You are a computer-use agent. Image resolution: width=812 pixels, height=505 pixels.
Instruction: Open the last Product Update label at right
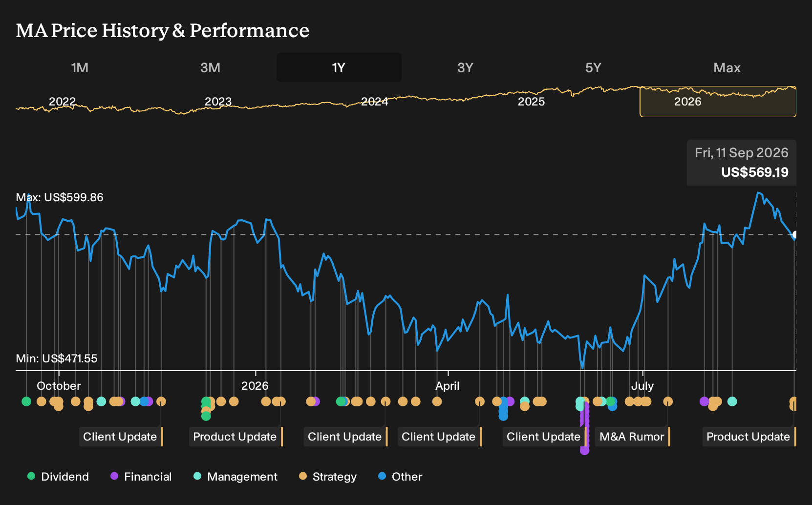coord(749,437)
